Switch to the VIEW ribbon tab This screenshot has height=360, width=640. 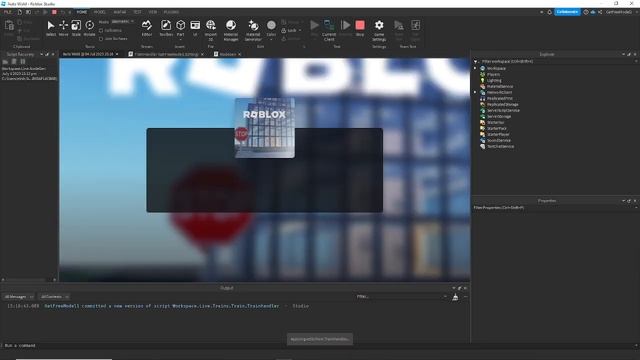coord(153,12)
